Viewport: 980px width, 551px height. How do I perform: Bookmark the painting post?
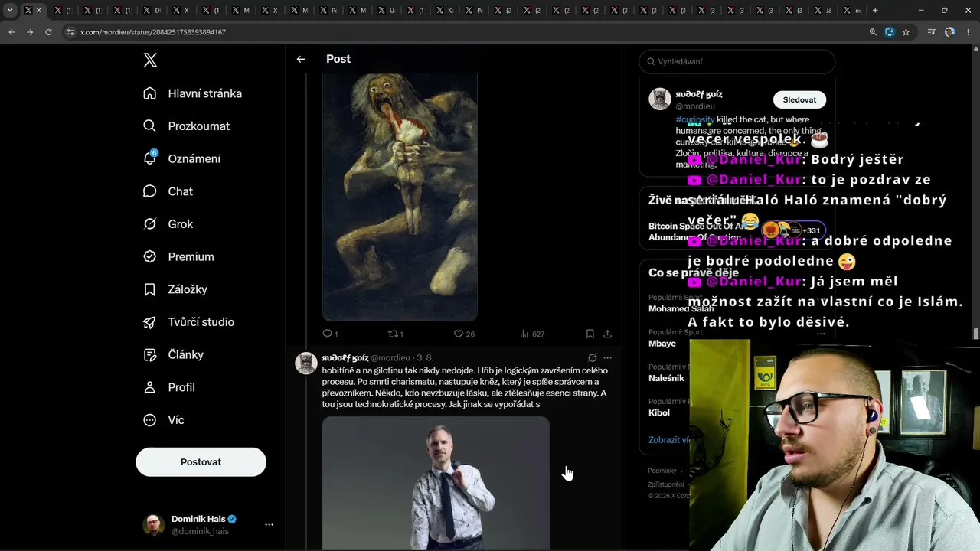click(x=590, y=334)
